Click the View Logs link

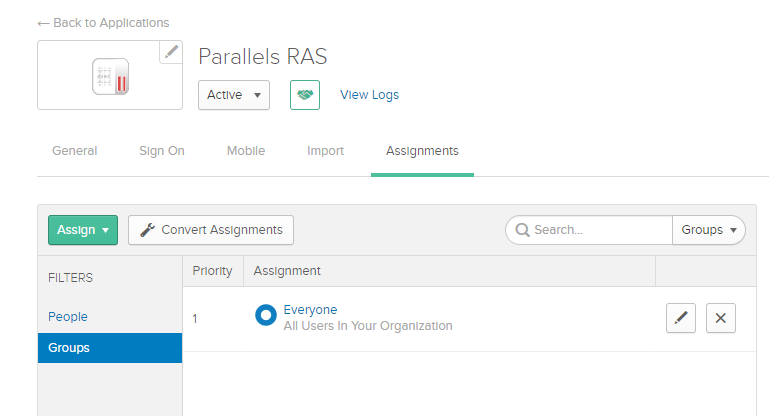[x=369, y=95]
